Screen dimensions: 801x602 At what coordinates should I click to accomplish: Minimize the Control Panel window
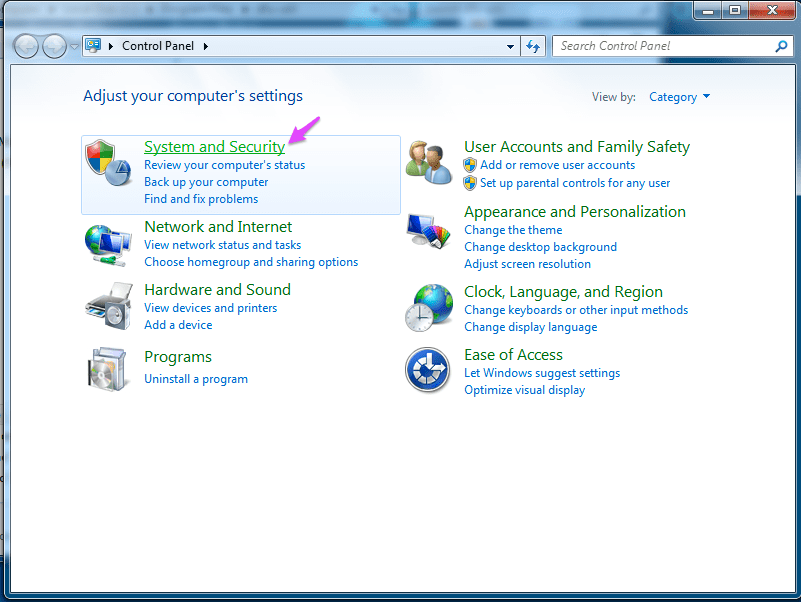point(708,10)
